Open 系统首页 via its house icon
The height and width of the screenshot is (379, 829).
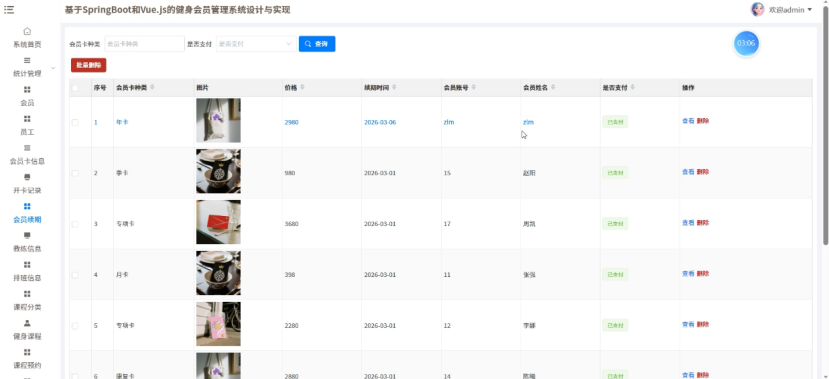tap(27, 32)
